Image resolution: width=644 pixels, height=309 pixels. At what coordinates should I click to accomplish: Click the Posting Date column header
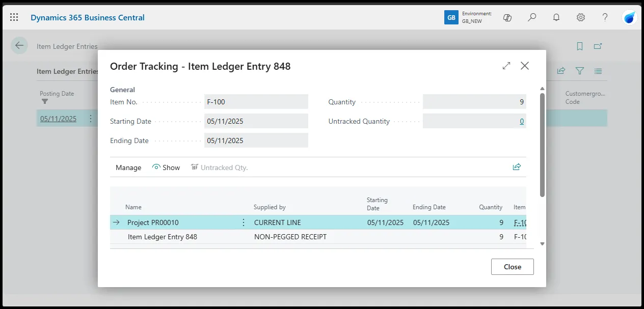pos(57,94)
